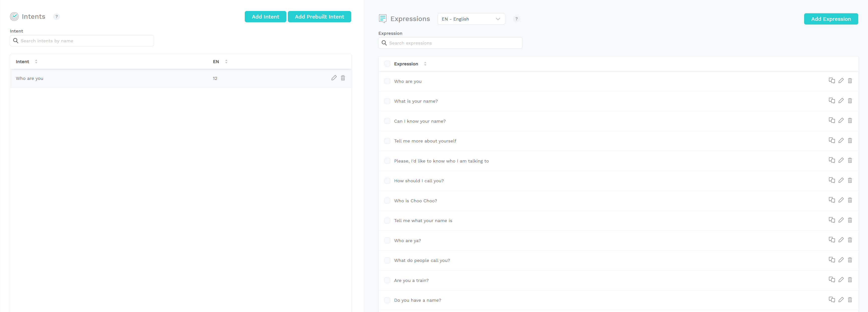
Task: Check the 'Who are you' expression checkbox
Action: 387,81
